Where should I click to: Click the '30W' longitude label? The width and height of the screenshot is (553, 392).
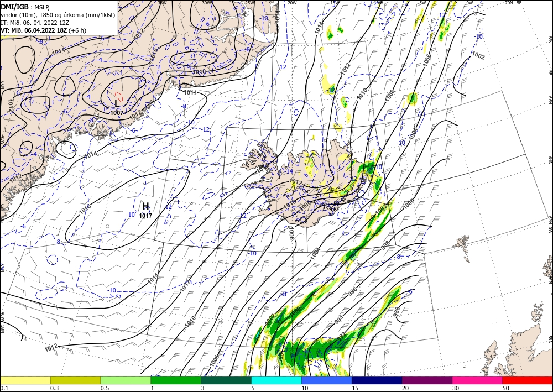tap(207, 3)
